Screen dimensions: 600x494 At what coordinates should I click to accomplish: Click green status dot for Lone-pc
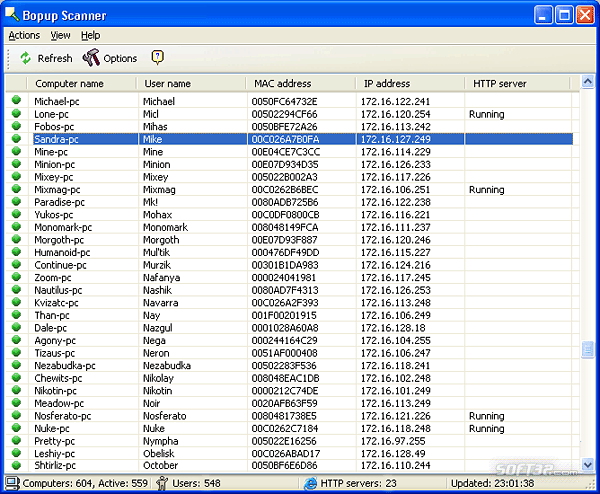tap(16, 113)
